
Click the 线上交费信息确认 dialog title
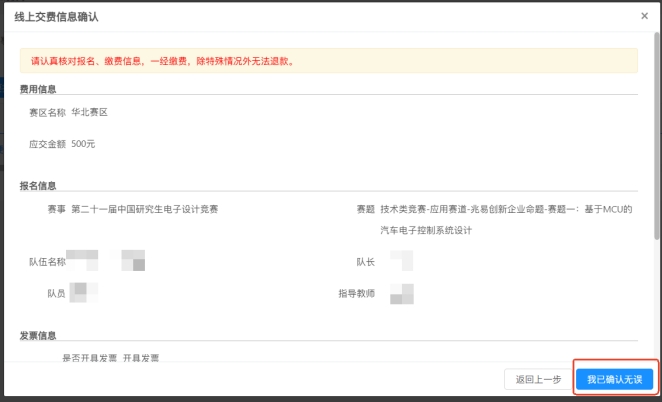(56, 17)
